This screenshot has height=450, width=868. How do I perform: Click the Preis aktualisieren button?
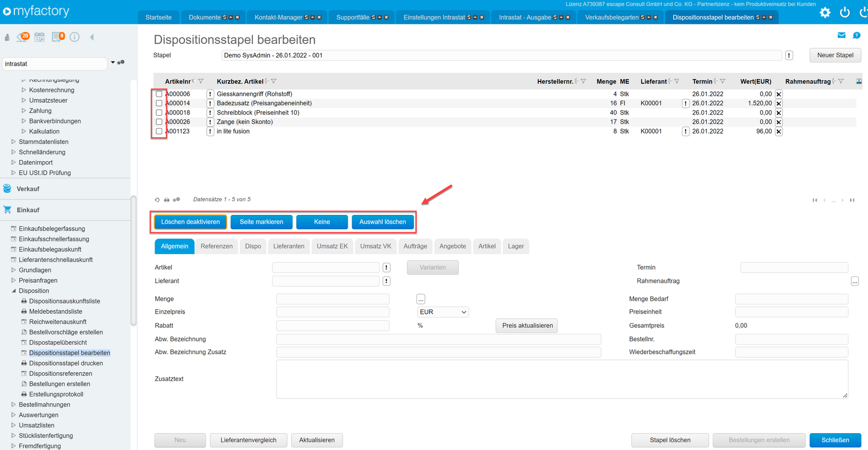pyautogui.click(x=527, y=326)
